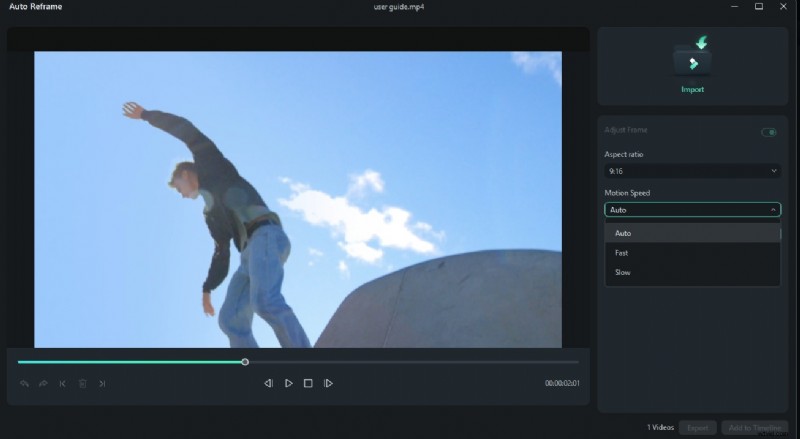Select Auto from Motion Speed list
Viewport: 800px width, 439px height.
tap(692, 233)
